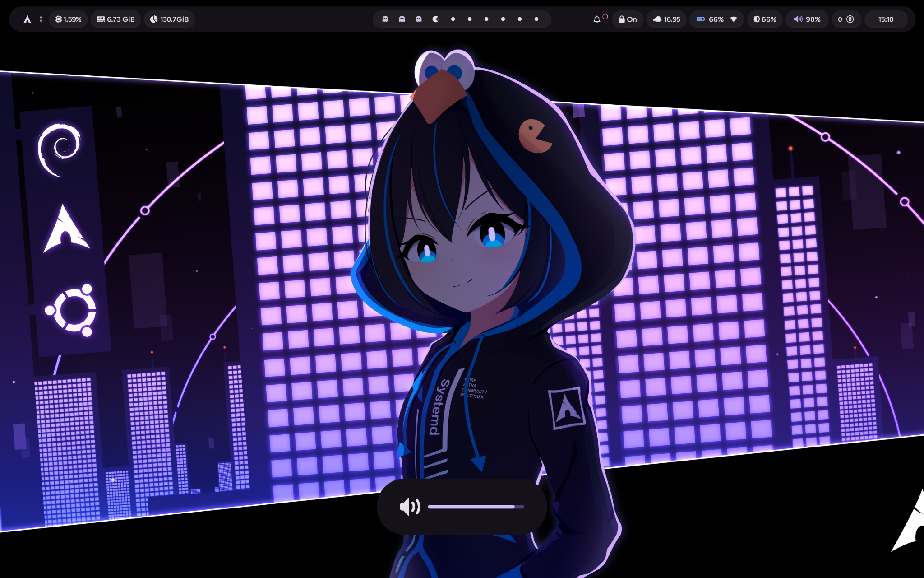Viewport: 924px width, 578px height.
Task: Switch to workspace seven dot
Action: [486, 19]
